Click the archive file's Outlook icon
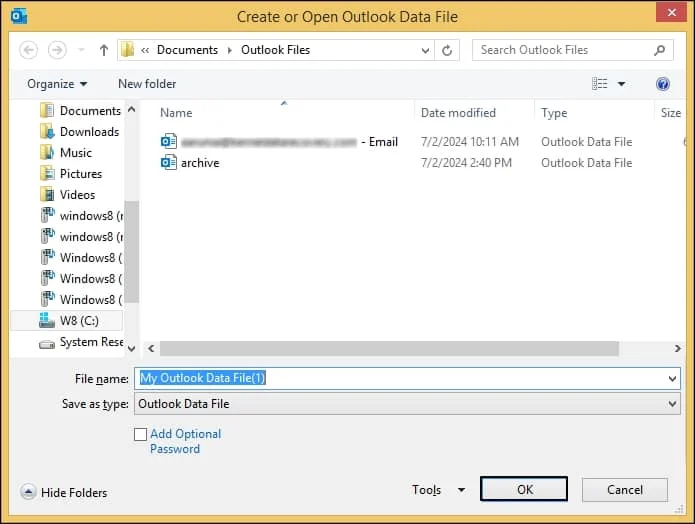Image resolution: width=695 pixels, height=524 pixels. click(168, 163)
